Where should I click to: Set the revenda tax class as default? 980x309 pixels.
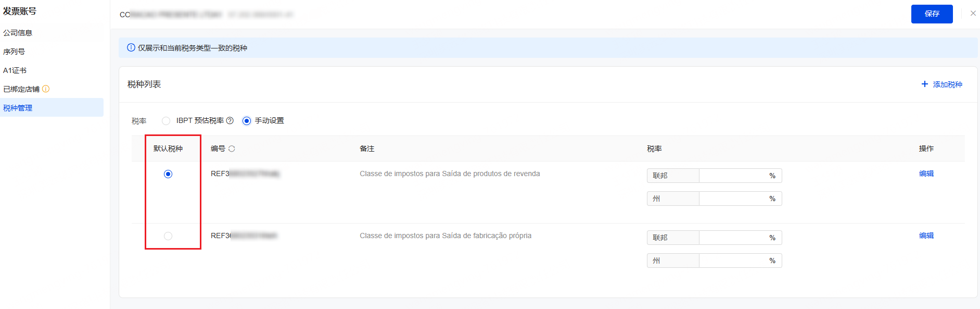coord(168,174)
